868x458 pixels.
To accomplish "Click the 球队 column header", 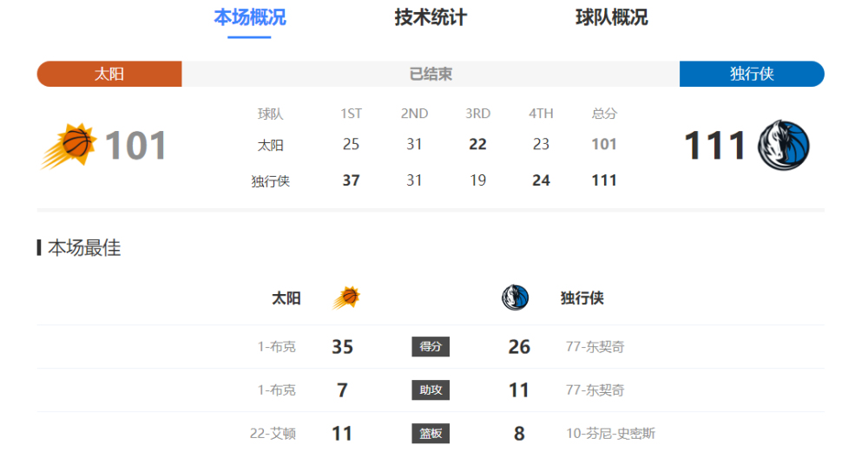I will pos(271,114).
